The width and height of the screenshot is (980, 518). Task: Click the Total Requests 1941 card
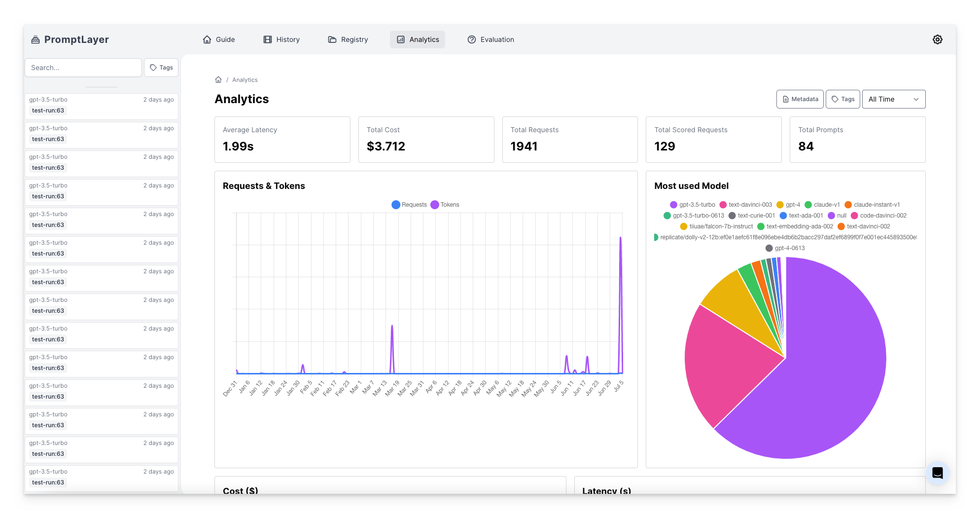(x=570, y=140)
